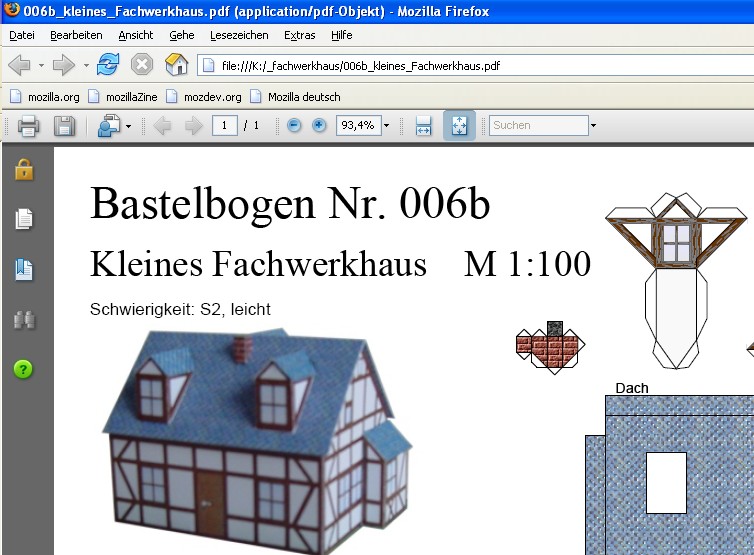Click the green help question mark icon
This screenshot has width=754, height=555.
[24, 370]
